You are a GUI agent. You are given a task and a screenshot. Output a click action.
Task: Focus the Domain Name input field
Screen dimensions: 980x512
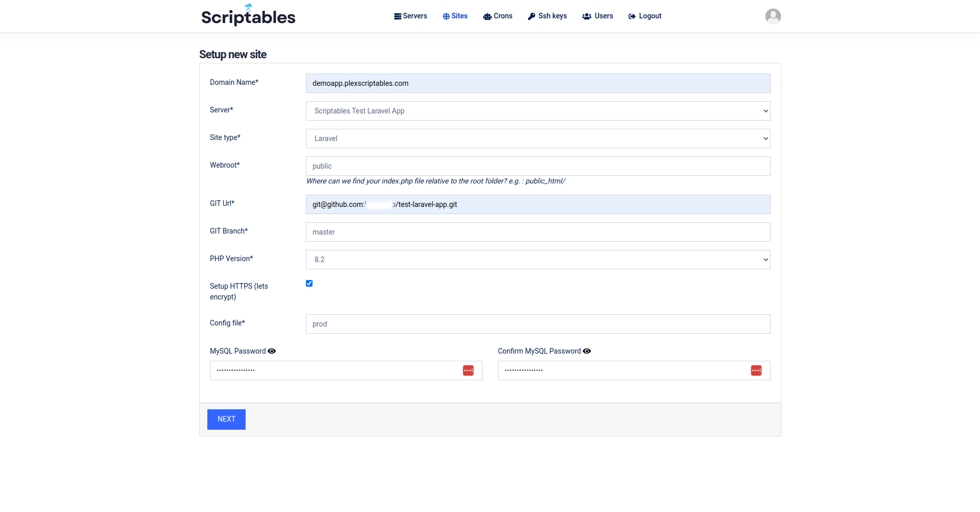[538, 83]
